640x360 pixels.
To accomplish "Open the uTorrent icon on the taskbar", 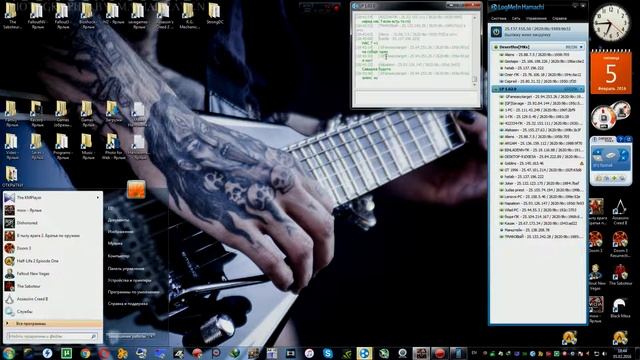I will [x=66, y=353].
